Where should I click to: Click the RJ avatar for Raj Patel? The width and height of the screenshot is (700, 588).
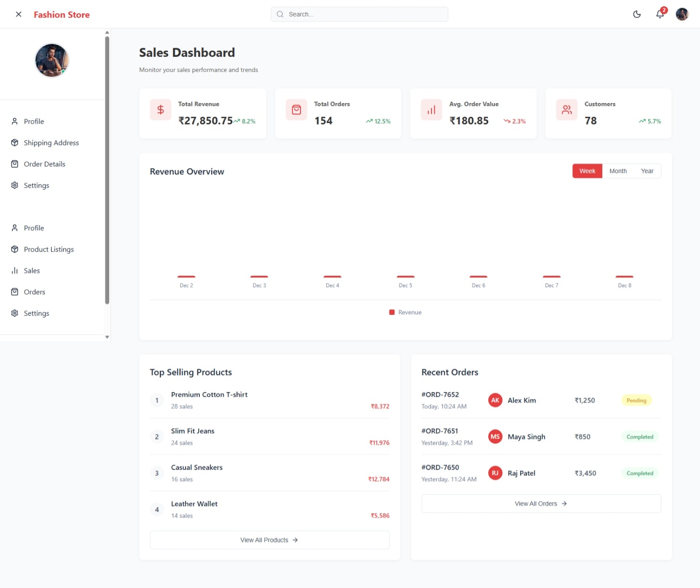[495, 473]
